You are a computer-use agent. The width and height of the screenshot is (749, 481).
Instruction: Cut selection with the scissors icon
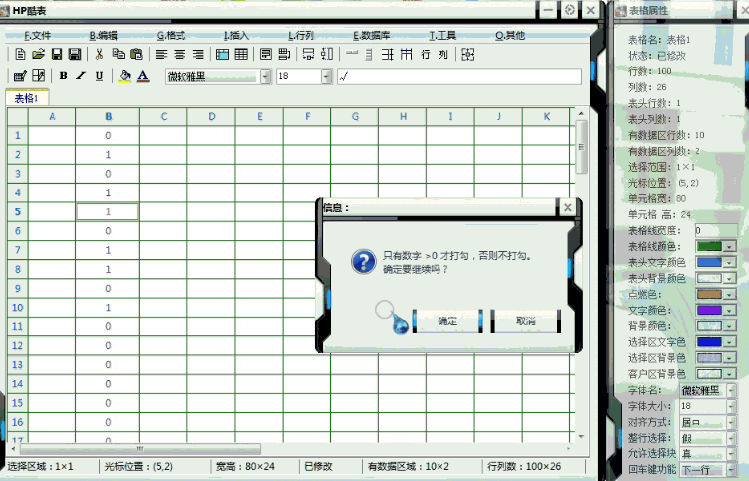coord(99,54)
